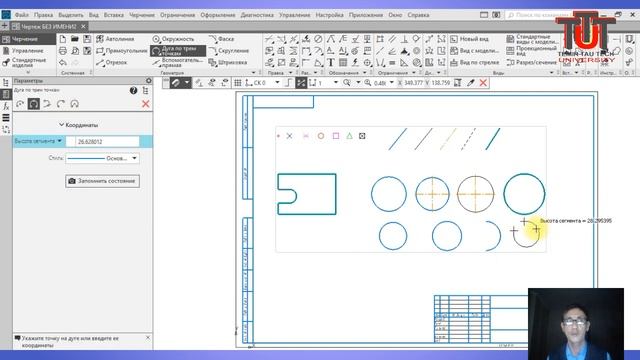This screenshot has width=640, height=360.
Task: Open the Файл menu
Action: 22,15
